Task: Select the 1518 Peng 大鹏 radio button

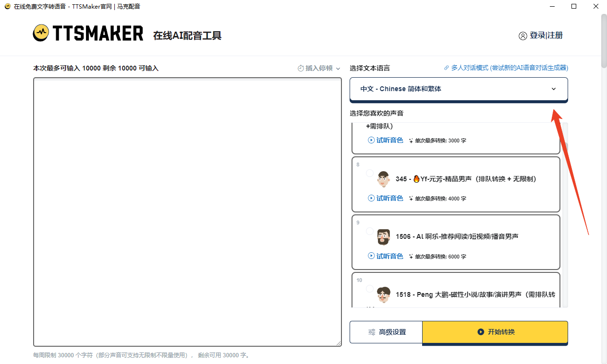Action: [x=369, y=289]
